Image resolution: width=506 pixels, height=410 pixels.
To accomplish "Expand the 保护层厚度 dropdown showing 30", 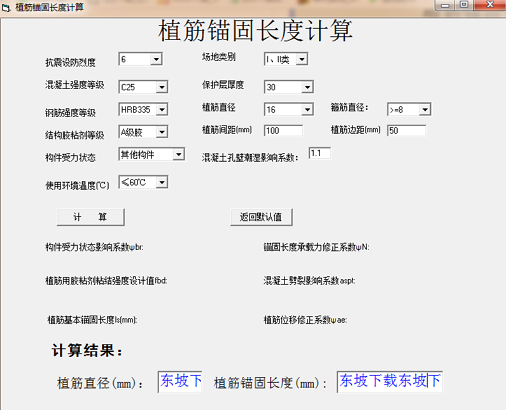I will click(x=289, y=87).
